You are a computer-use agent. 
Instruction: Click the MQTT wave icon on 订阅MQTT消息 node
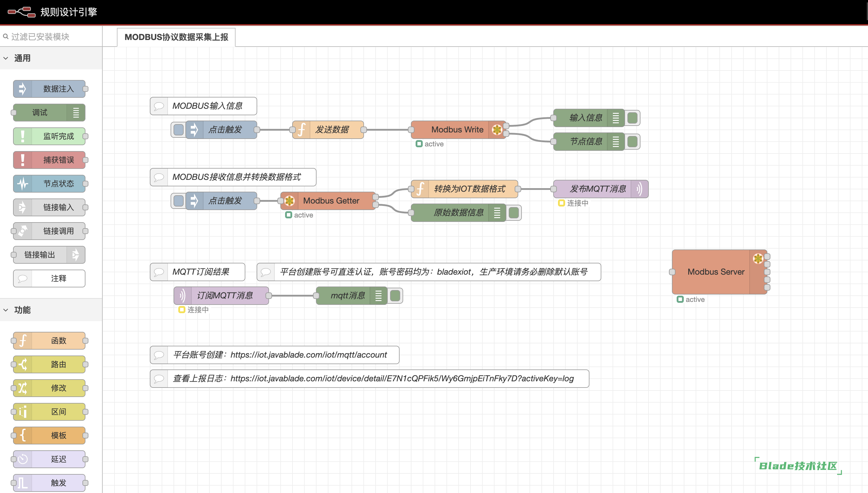(x=182, y=296)
